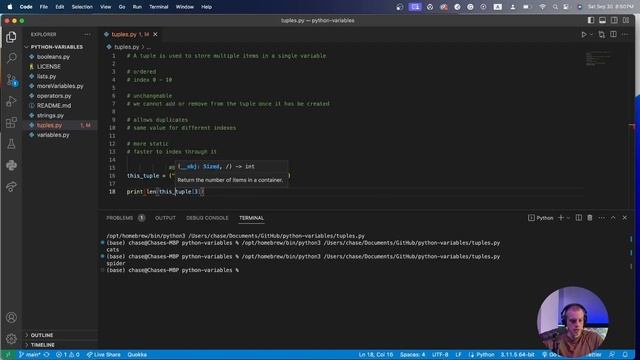Viewport: 640px width, 360px height.
Task: Expand the Outline section
Action: [42, 335]
